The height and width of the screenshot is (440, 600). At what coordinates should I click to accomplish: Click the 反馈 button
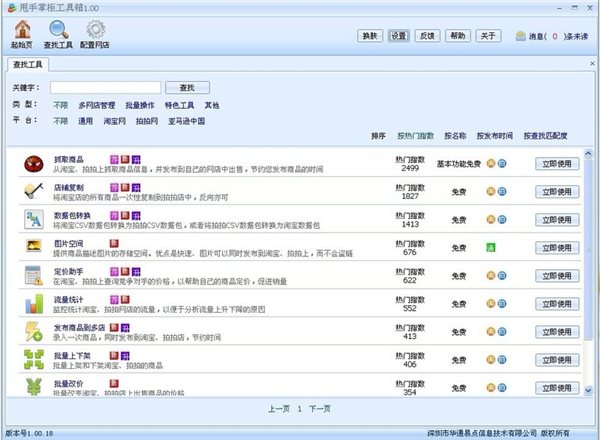(x=427, y=36)
